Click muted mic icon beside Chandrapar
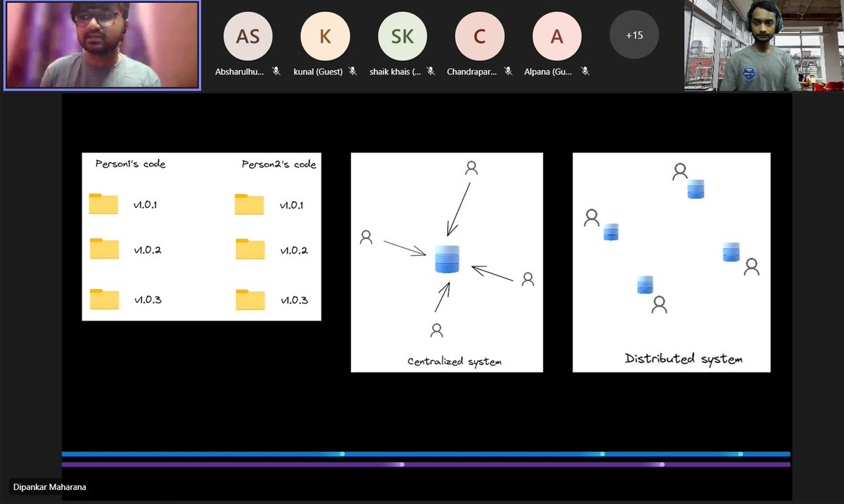Viewport: 844px width, 504px height. pyautogui.click(x=509, y=71)
